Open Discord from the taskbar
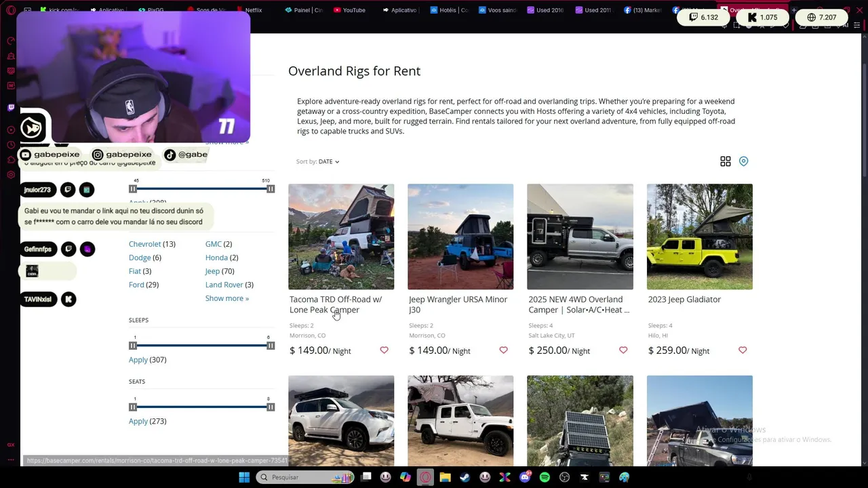This screenshot has height=488, width=868. click(525, 477)
